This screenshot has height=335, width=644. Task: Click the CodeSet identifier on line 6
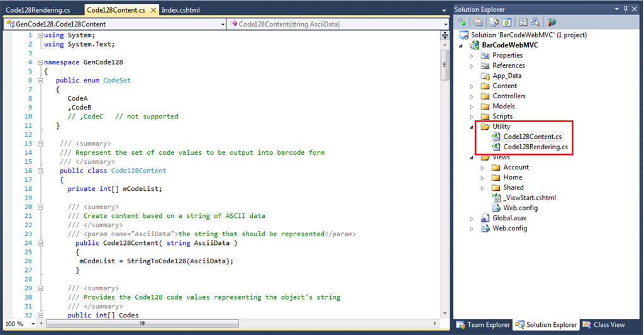pos(116,81)
